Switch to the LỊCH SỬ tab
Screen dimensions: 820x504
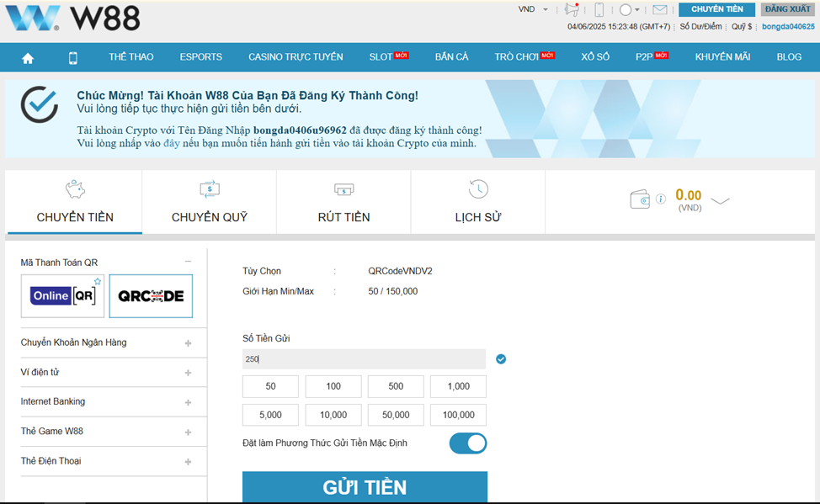pyautogui.click(x=478, y=202)
